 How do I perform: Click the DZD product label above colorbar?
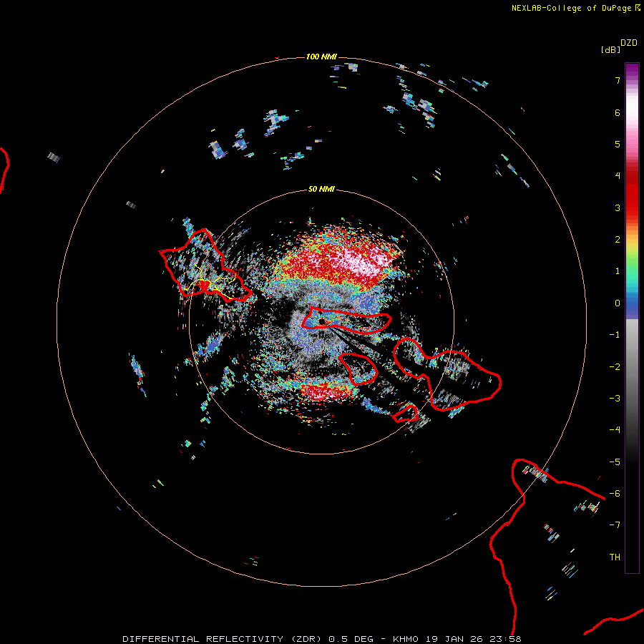pyautogui.click(x=629, y=43)
